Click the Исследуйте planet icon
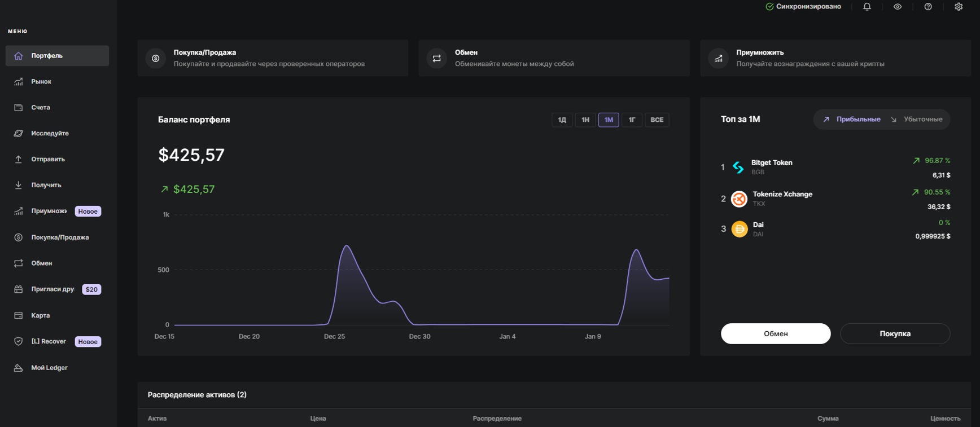The image size is (980, 427). (x=19, y=133)
